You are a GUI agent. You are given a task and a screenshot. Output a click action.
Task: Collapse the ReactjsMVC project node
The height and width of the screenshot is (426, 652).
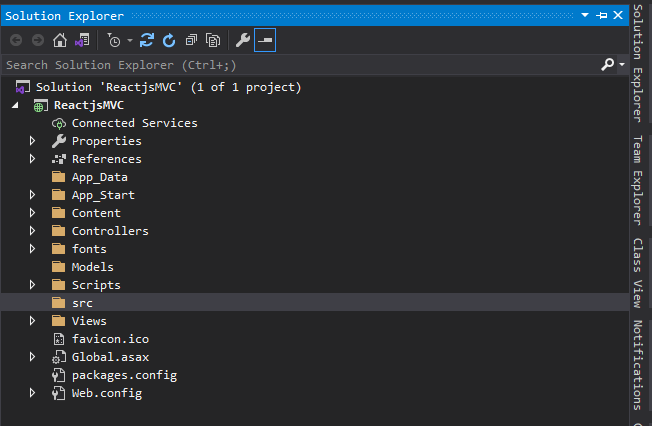click(x=15, y=105)
